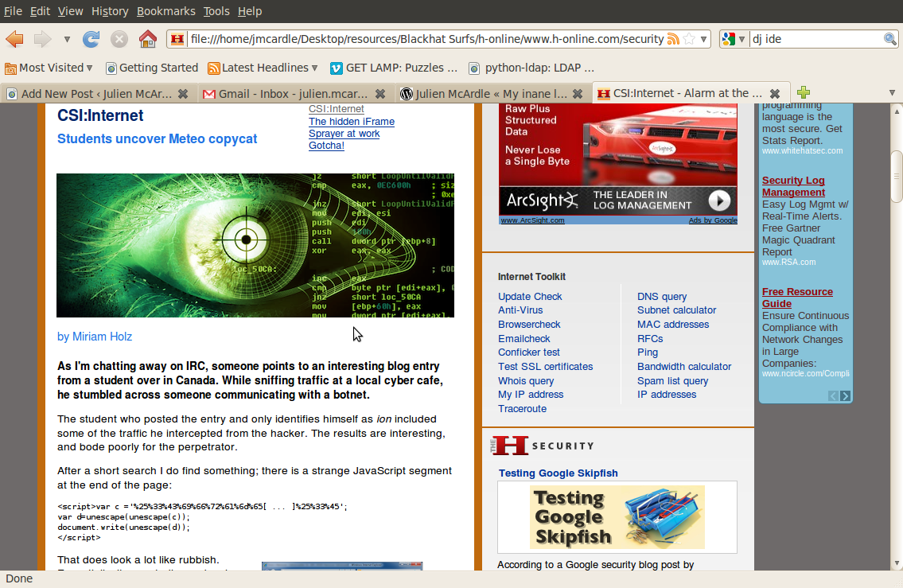Viewport: 903px width, 588px height.
Task: Open the 'Security Log Management' ad link
Action: point(793,186)
